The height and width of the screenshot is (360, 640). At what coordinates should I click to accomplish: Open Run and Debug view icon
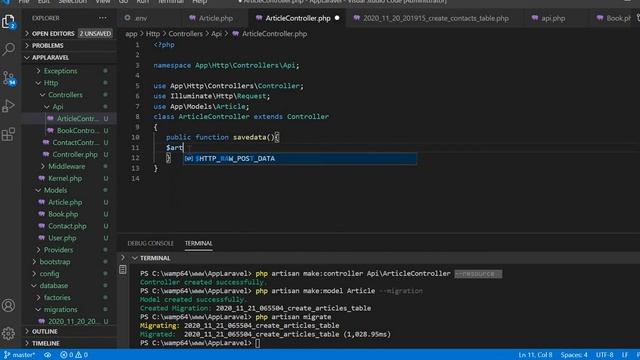click(x=9, y=106)
